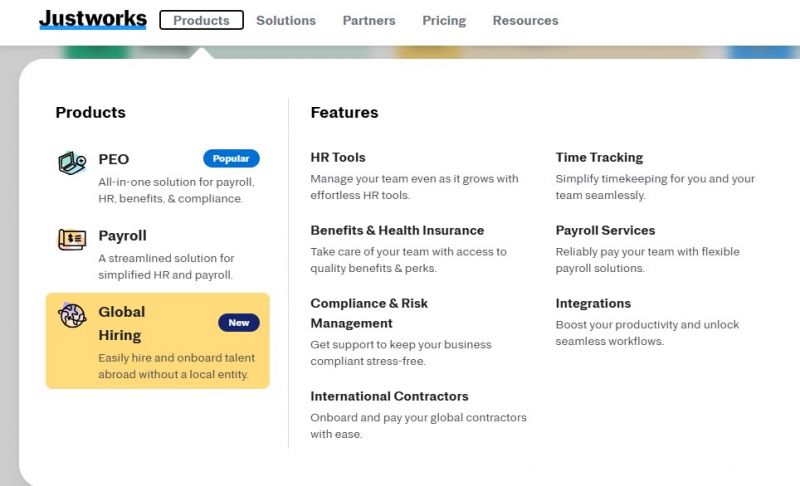
Task: Select the PEO product heading
Action: tap(113, 159)
